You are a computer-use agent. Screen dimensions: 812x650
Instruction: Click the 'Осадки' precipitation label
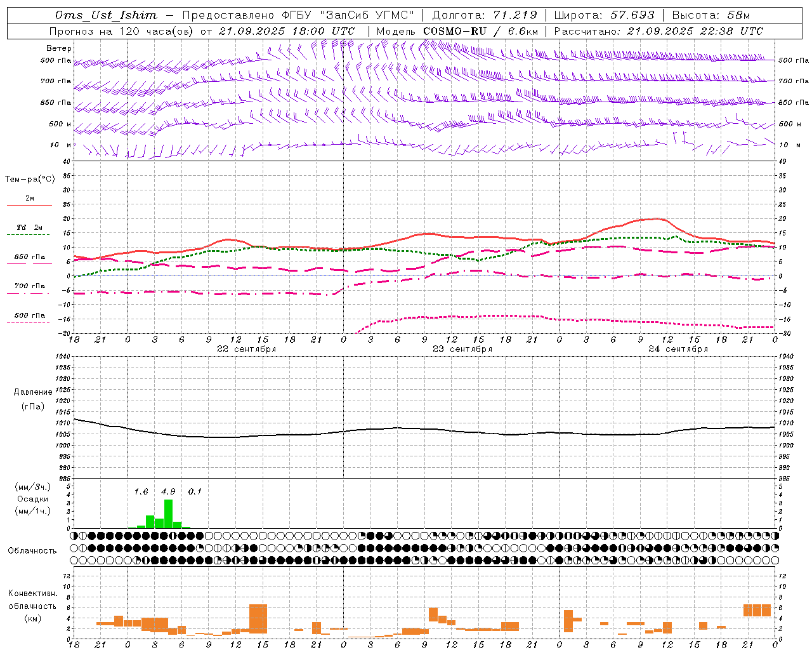point(32,499)
